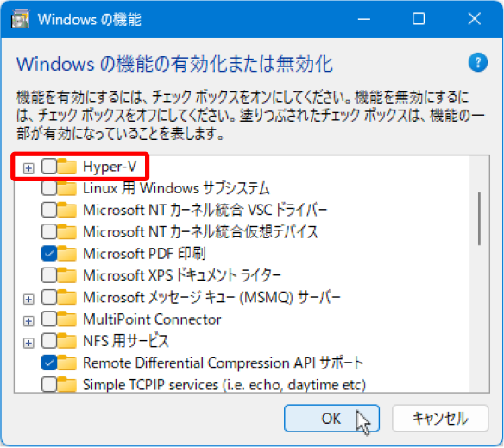Expand the NFS 用サービス node

pyautogui.click(x=28, y=343)
